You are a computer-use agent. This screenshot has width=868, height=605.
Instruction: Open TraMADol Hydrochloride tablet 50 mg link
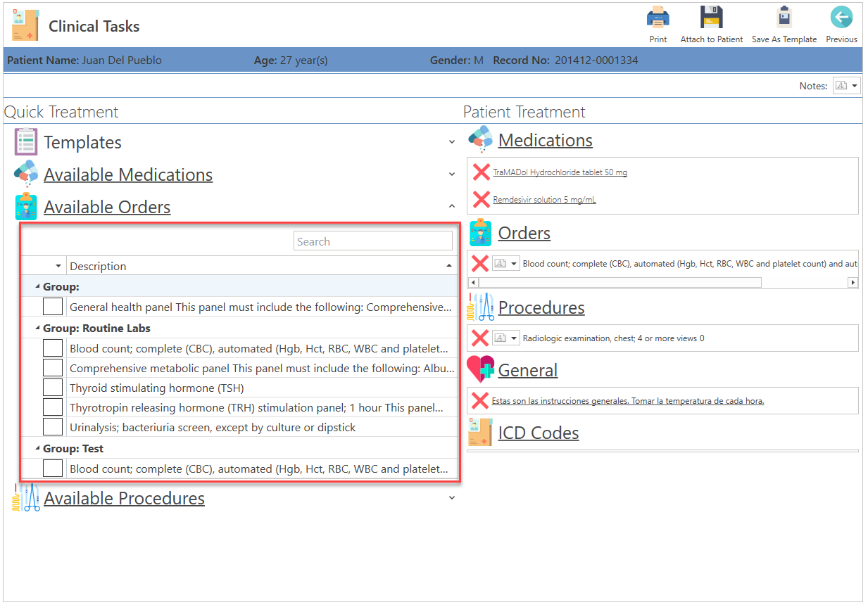point(560,172)
